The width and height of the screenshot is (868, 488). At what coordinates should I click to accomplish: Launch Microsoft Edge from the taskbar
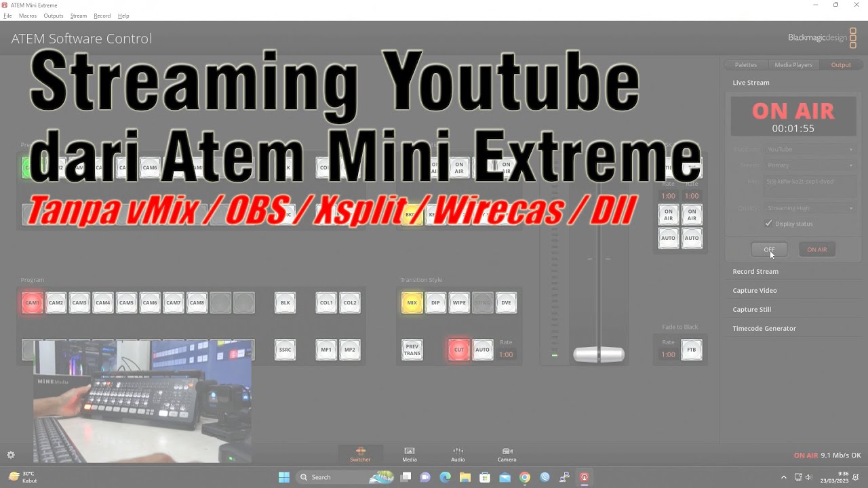pos(445,477)
